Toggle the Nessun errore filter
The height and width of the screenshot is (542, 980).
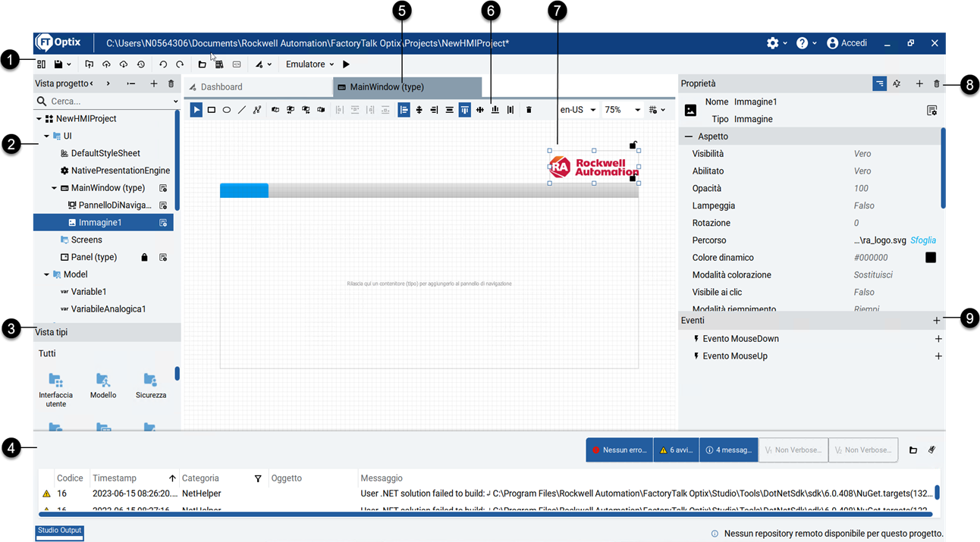coord(619,450)
